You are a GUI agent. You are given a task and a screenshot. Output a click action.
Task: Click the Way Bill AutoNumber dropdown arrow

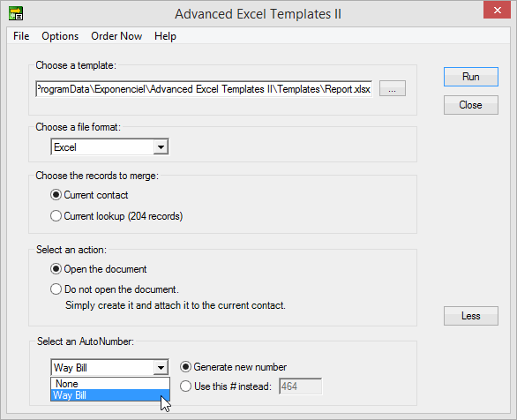[161, 368]
